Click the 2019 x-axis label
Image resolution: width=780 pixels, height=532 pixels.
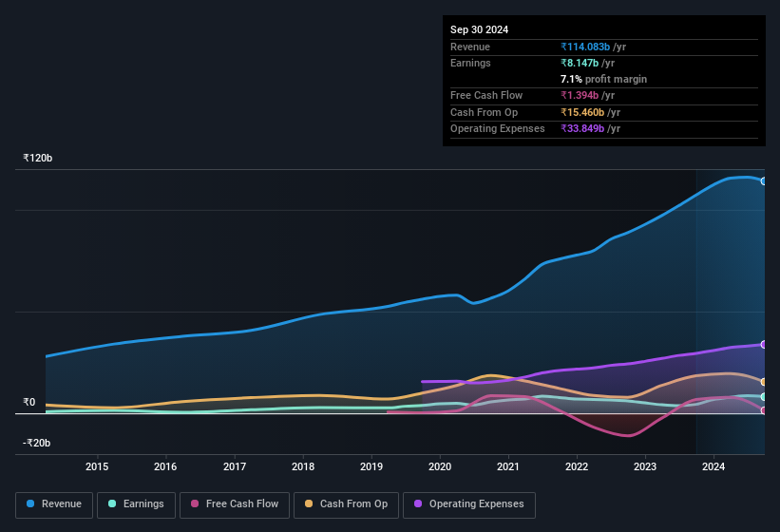click(x=371, y=466)
